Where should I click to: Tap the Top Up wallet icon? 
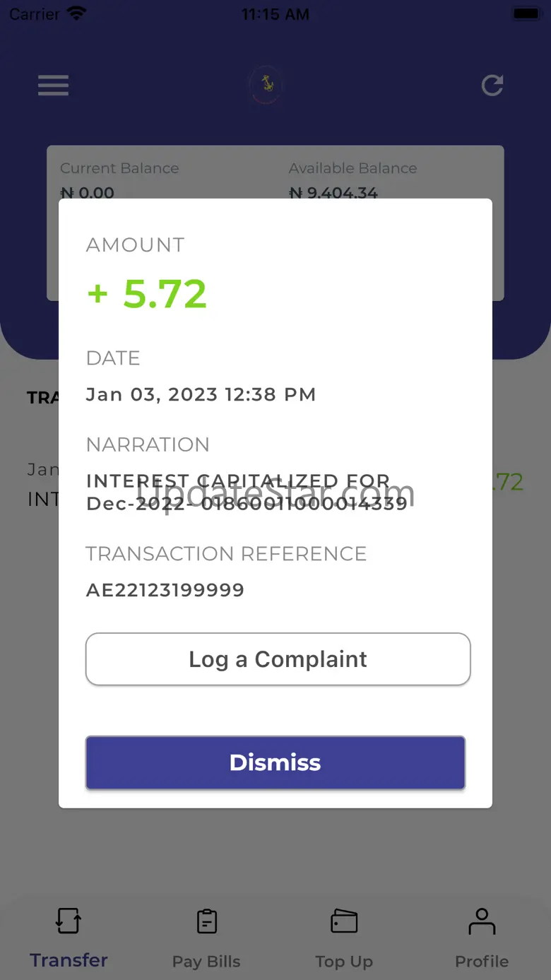click(x=344, y=921)
